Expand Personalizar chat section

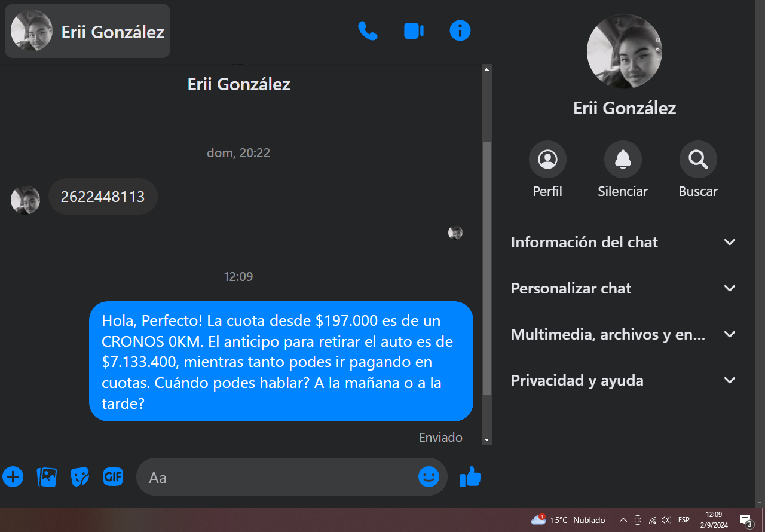click(x=623, y=288)
